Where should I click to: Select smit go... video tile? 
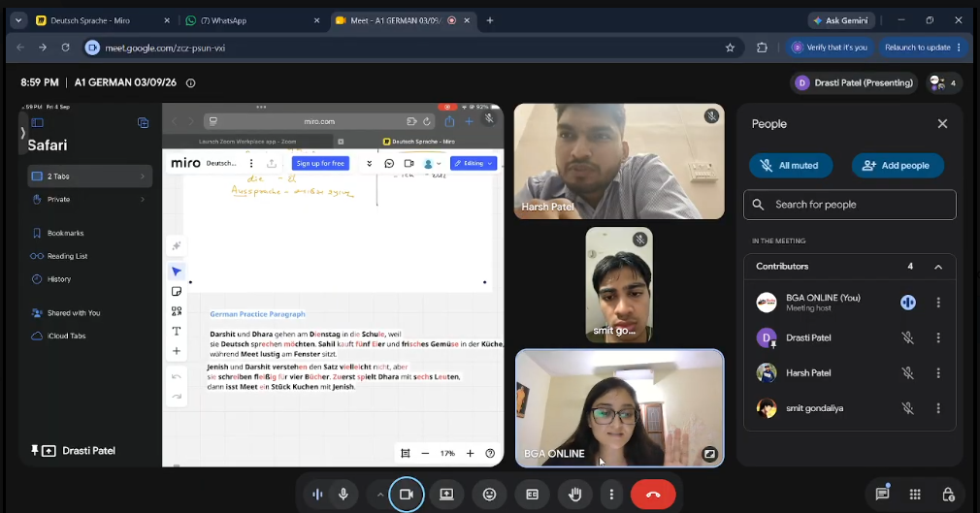click(x=619, y=284)
